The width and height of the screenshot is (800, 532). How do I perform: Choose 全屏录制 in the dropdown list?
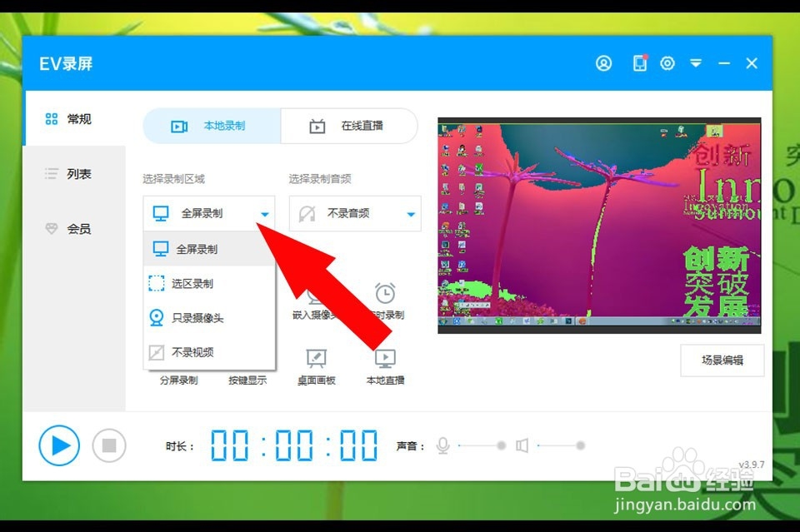pyautogui.click(x=209, y=249)
